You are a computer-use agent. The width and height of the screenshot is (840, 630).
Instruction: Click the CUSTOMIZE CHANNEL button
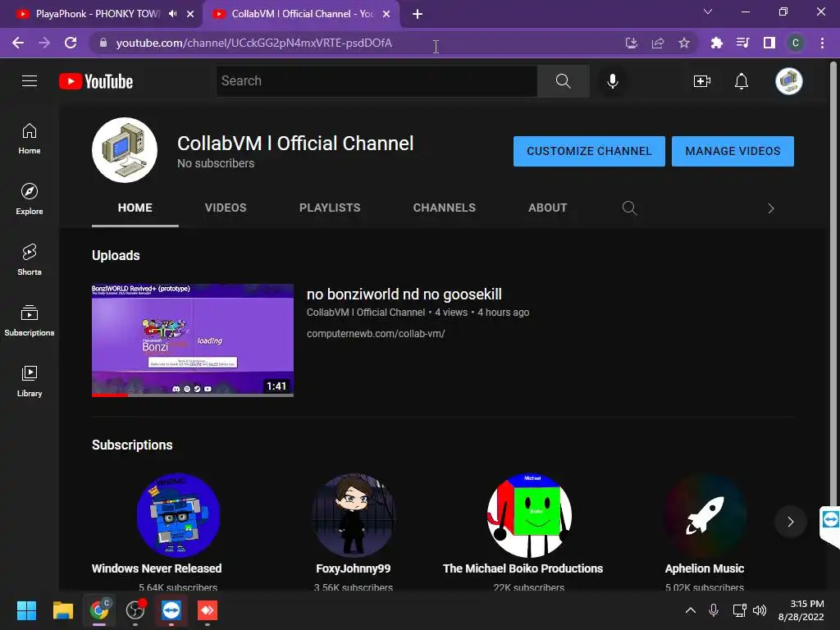[x=589, y=151]
